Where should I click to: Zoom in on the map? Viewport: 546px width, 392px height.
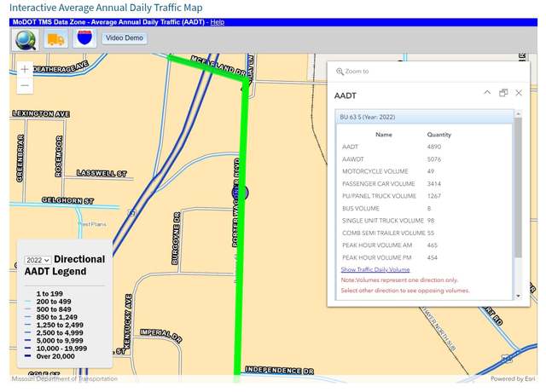(x=25, y=70)
